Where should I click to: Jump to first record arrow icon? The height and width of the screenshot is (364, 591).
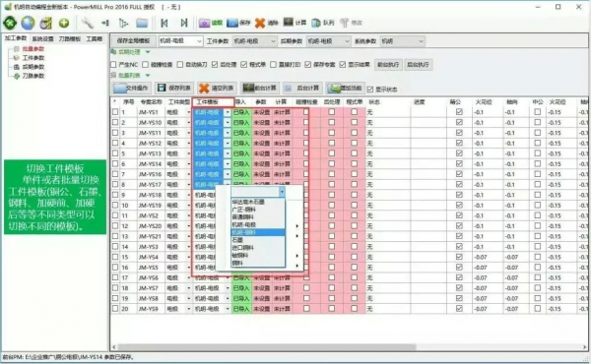(x=164, y=23)
